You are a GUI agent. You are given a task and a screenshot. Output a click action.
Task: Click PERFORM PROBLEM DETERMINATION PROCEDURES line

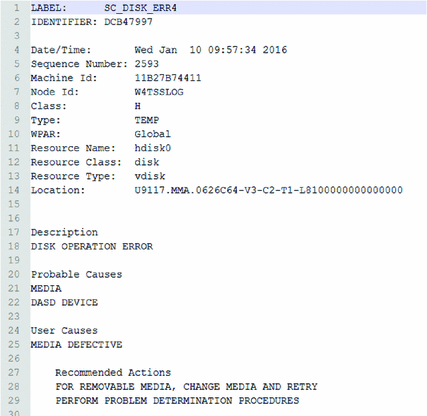pos(177,400)
